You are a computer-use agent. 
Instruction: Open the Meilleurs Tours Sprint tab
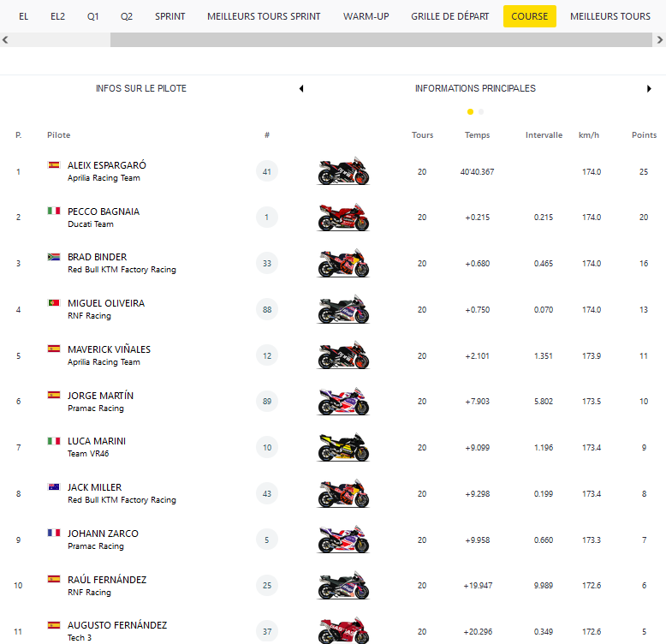[x=264, y=16]
